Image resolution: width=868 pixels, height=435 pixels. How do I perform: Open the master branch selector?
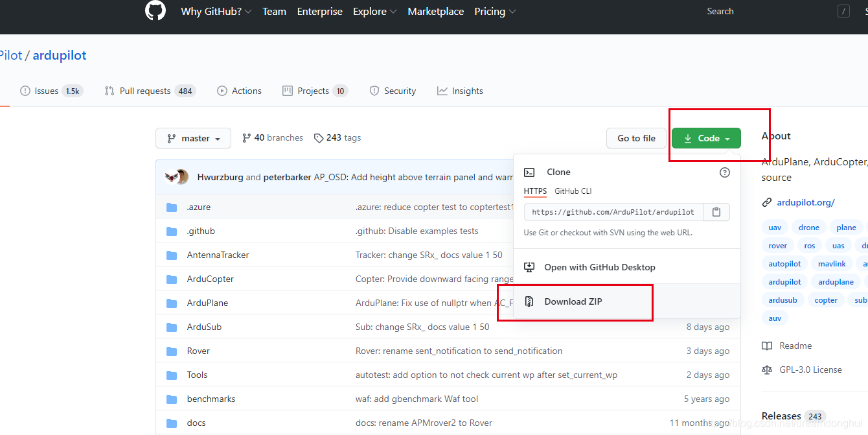(193, 138)
